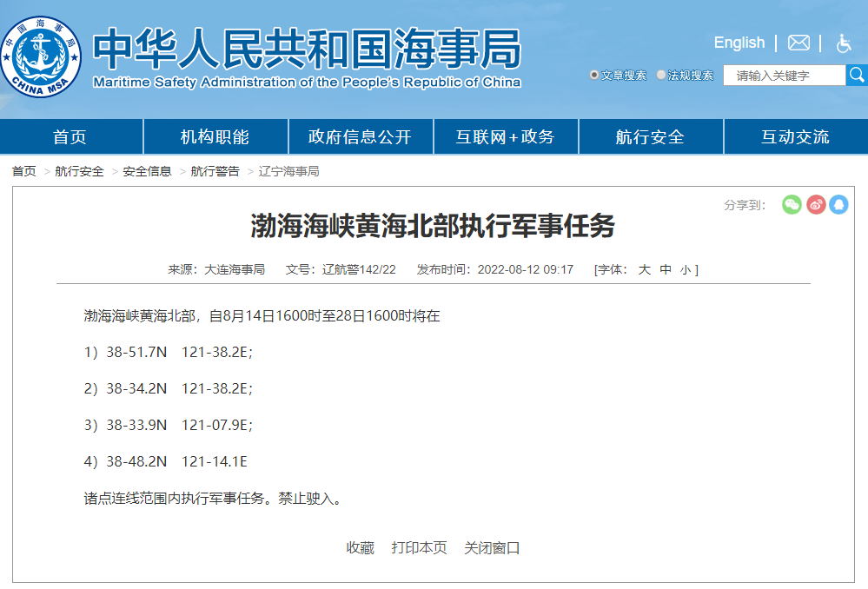The height and width of the screenshot is (589, 868).
Task: Open the 机构职能 navigation tab
Action: tap(215, 136)
